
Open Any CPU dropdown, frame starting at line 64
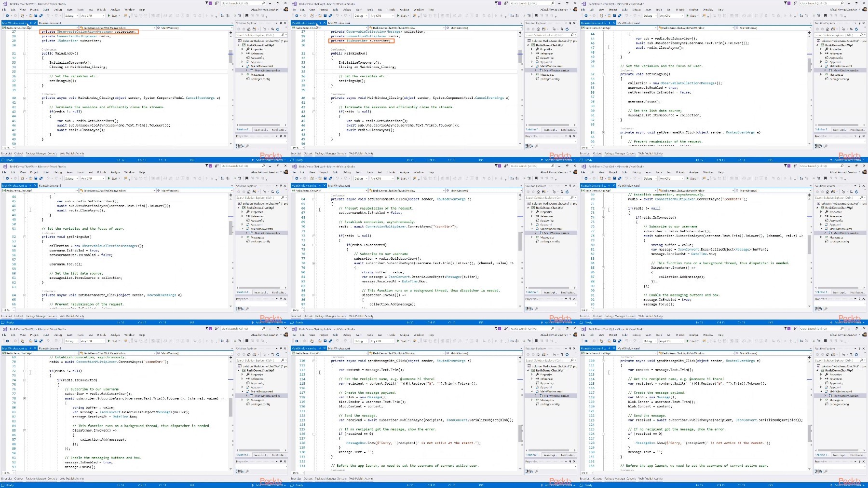382,178
